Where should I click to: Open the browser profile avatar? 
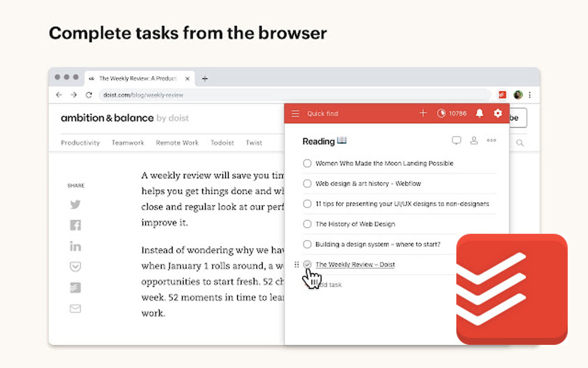pos(518,95)
